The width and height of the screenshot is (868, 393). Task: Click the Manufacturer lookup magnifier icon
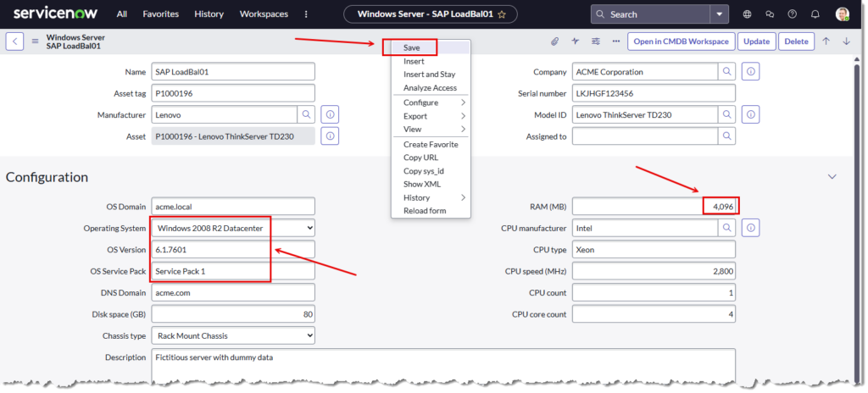tap(307, 113)
